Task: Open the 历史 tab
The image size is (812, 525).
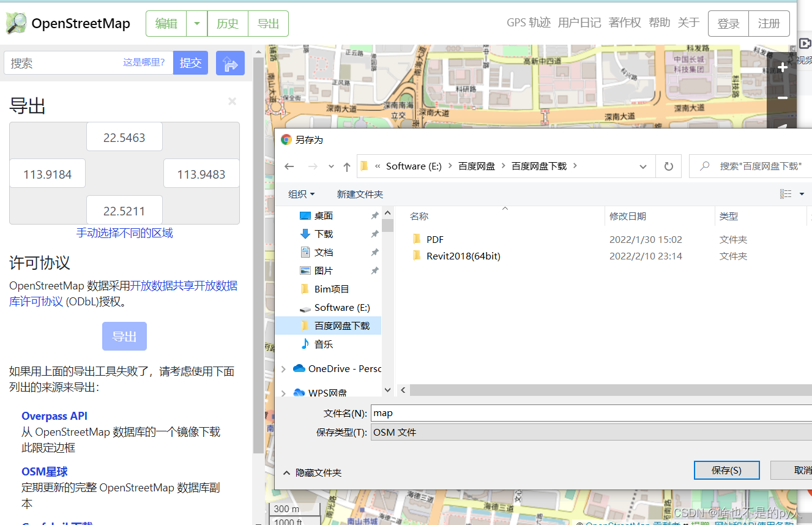Action: (x=228, y=23)
